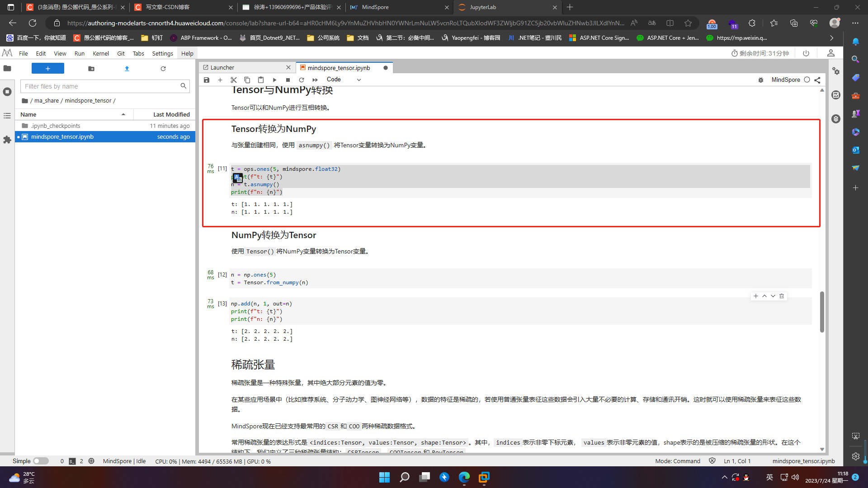
Task: Refresh the file list
Action: pyautogui.click(x=163, y=69)
